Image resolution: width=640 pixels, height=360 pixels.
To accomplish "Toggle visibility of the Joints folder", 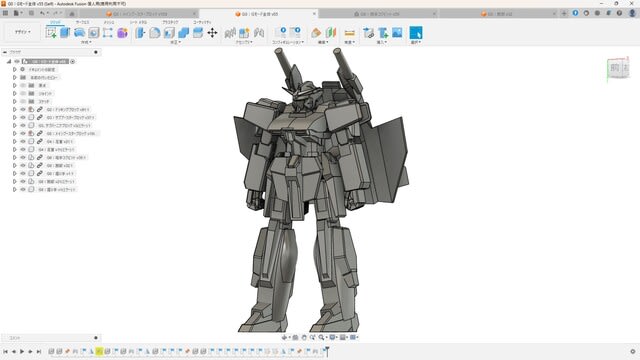I will 23,93.
